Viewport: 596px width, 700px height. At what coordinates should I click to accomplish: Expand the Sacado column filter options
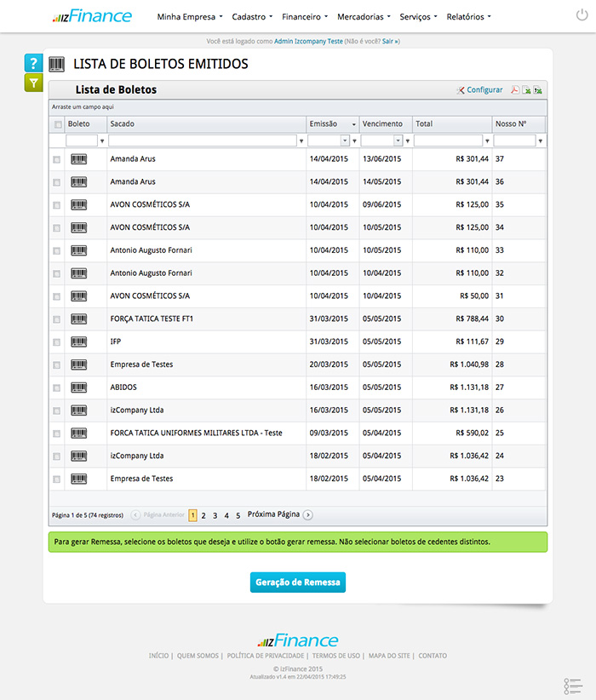point(301,141)
